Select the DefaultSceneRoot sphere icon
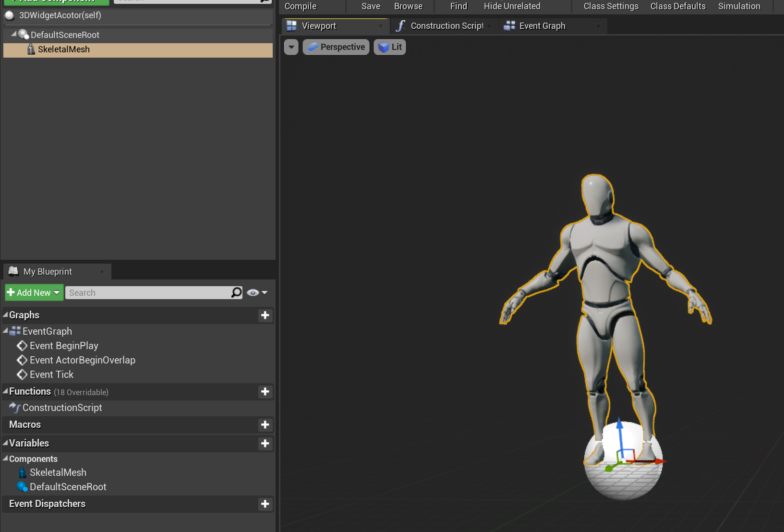784x532 pixels. click(x=23, y=34)
